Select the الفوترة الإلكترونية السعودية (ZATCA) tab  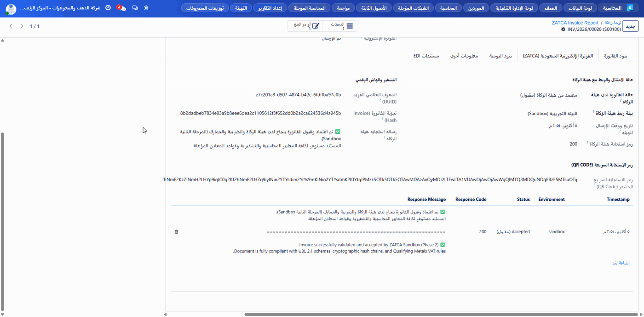tap(558, 56)
